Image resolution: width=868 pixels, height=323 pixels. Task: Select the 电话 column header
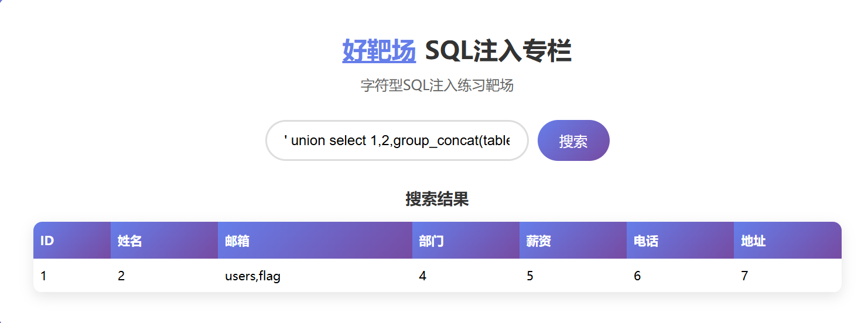pyautogui.click(x=680, y=240)
